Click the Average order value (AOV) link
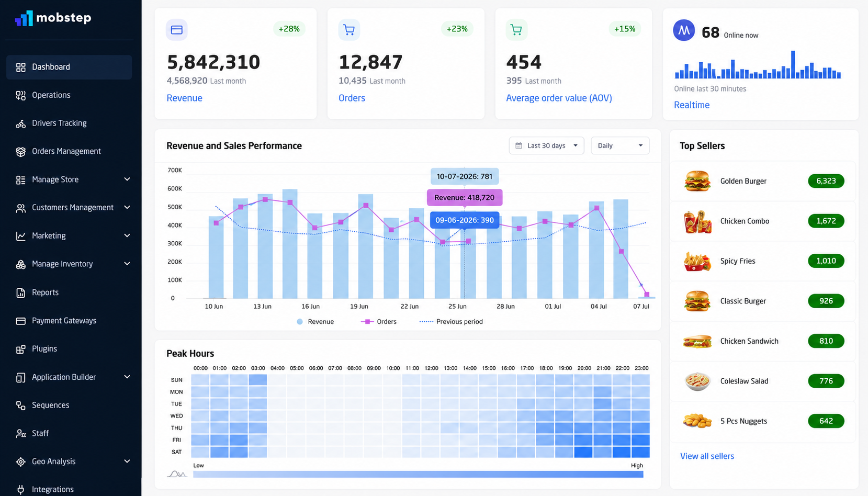868x496 pixels. [x=559, y=98]
